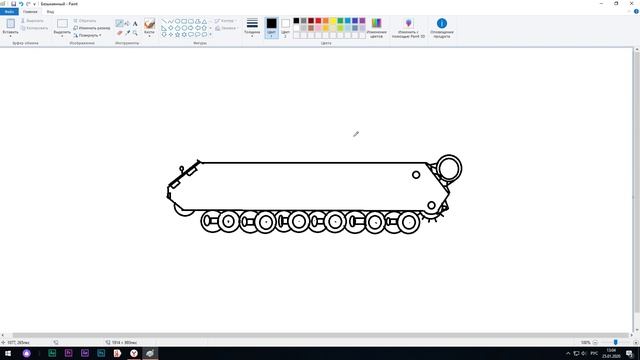Open the File (Файл) menu

pyautogui.click(x=9, y=11)
